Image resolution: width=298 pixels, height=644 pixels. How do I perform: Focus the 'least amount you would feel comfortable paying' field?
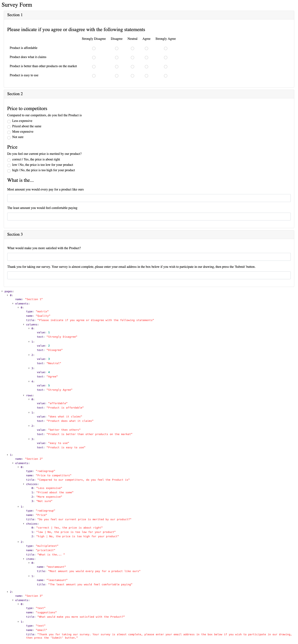coord(149,217)
